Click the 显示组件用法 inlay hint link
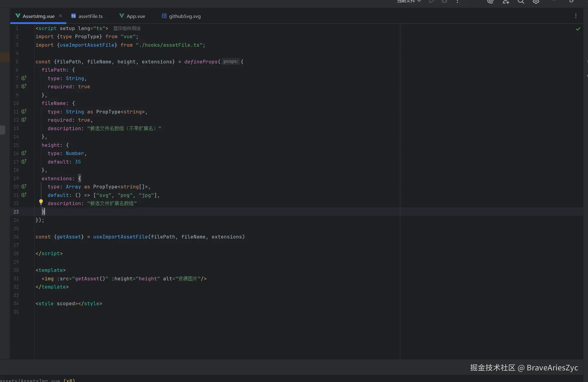 point(127,29)
